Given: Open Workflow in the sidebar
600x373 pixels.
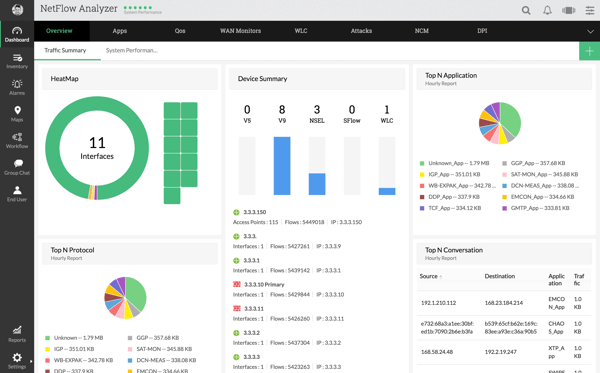Looking at the screenshot, I should point(17,141).
